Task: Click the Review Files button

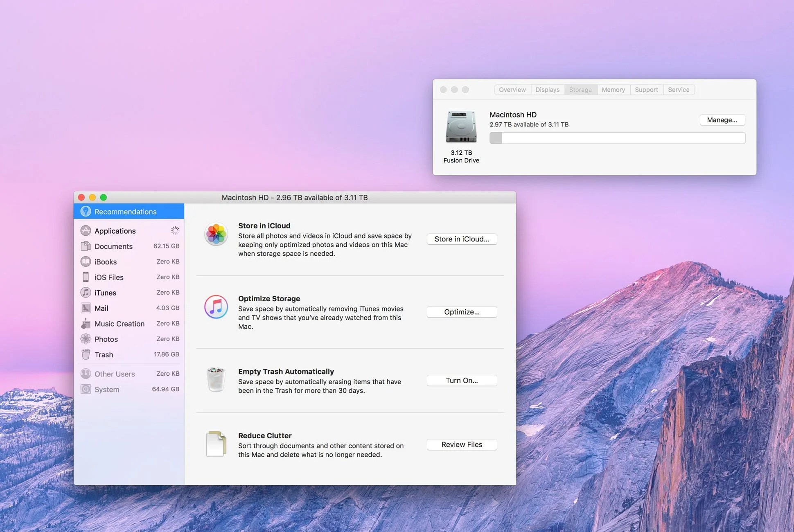Action: 462,445
